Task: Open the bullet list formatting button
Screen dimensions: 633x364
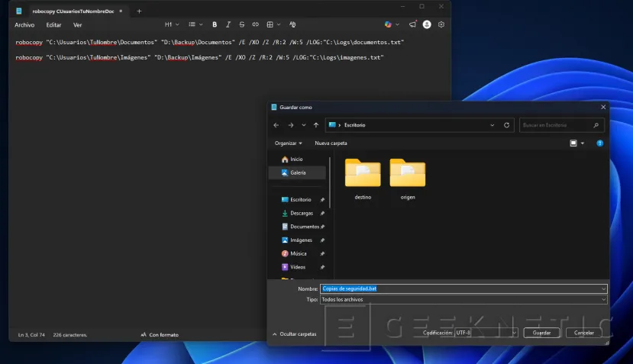Action: [192, 24]
